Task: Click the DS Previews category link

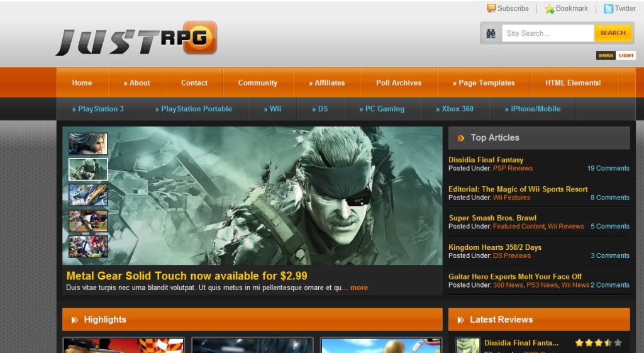Action: coord(512,255)
